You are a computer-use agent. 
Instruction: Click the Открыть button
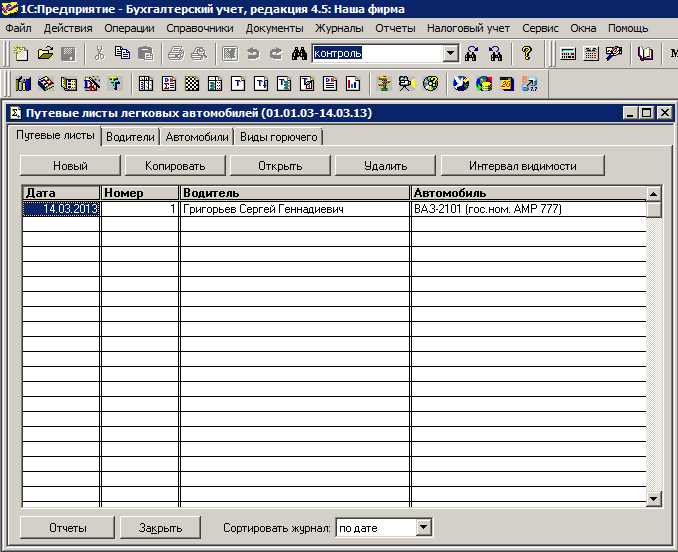click(x=280, y=166)
